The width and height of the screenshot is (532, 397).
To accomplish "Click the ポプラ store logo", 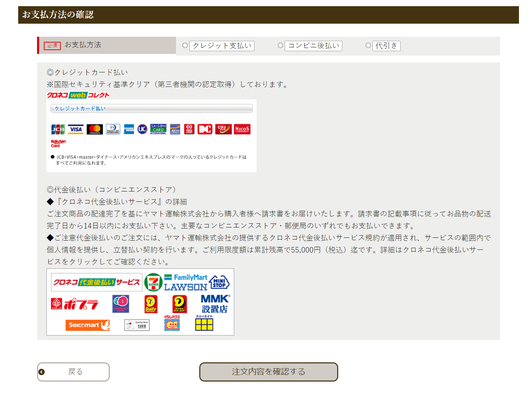I will point(75,304).
